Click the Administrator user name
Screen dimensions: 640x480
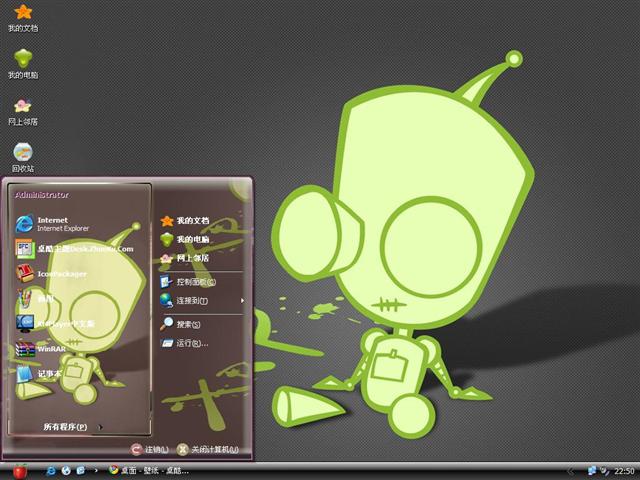click(42, 195)
